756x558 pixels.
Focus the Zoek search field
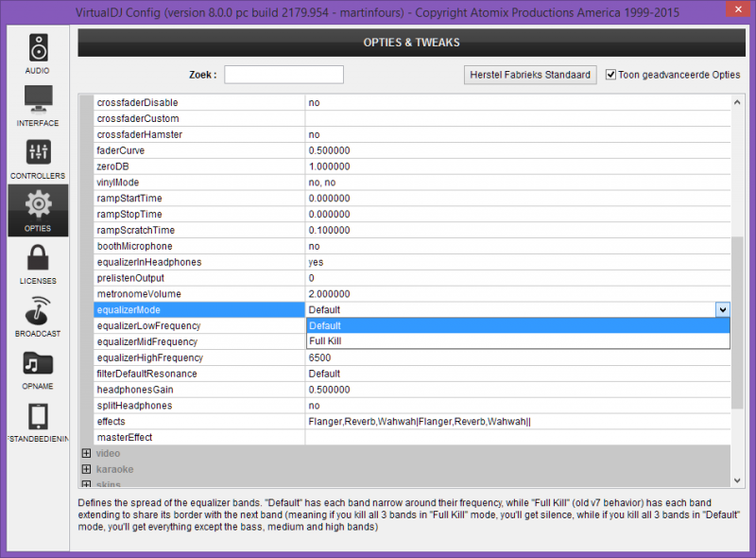tap(283, 75)
